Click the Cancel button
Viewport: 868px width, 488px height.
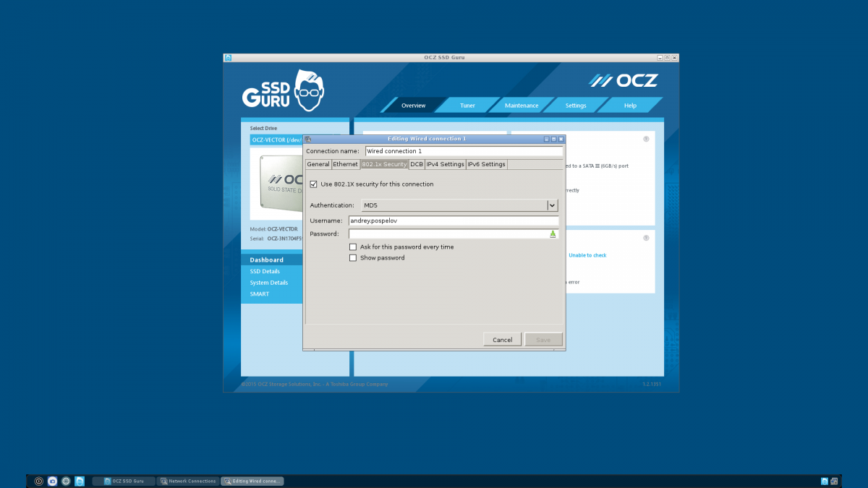(502, 340)
